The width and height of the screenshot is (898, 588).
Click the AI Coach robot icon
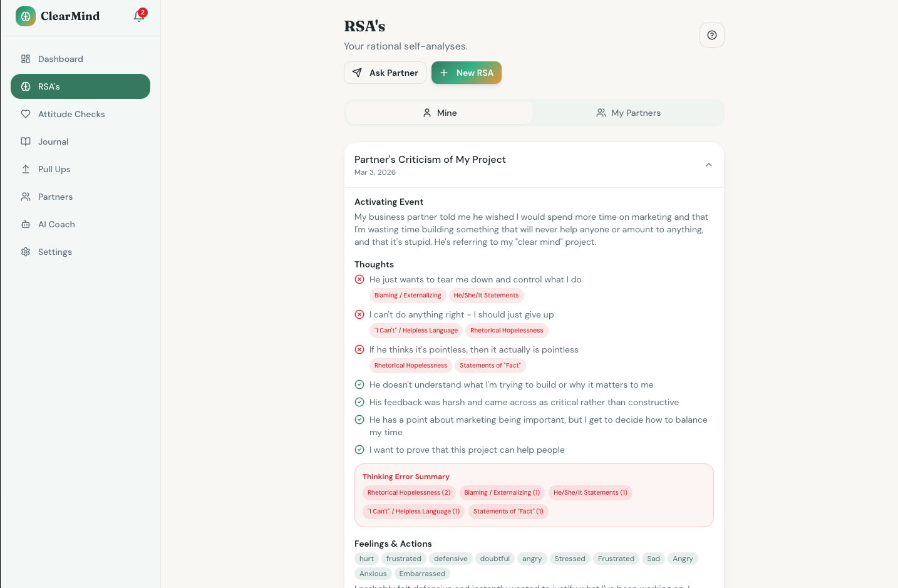point(26,224)
